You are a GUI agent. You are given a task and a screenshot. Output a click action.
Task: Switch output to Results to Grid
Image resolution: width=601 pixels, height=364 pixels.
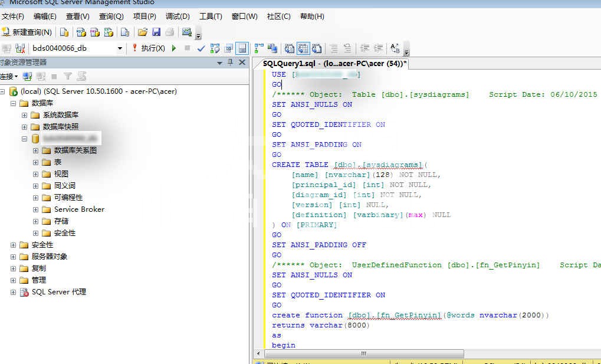point(303,48)
